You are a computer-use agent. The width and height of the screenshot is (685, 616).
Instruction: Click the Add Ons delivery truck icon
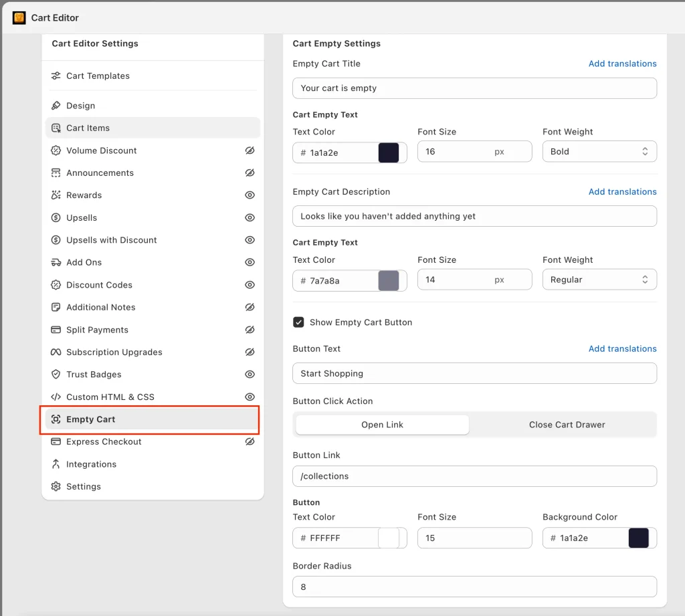pos(56,262)
